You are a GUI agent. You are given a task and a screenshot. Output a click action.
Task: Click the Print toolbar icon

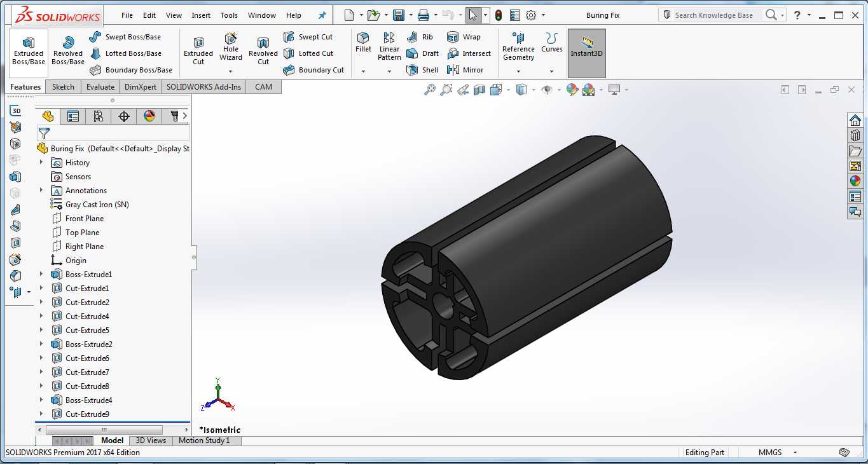pos(423,15)
